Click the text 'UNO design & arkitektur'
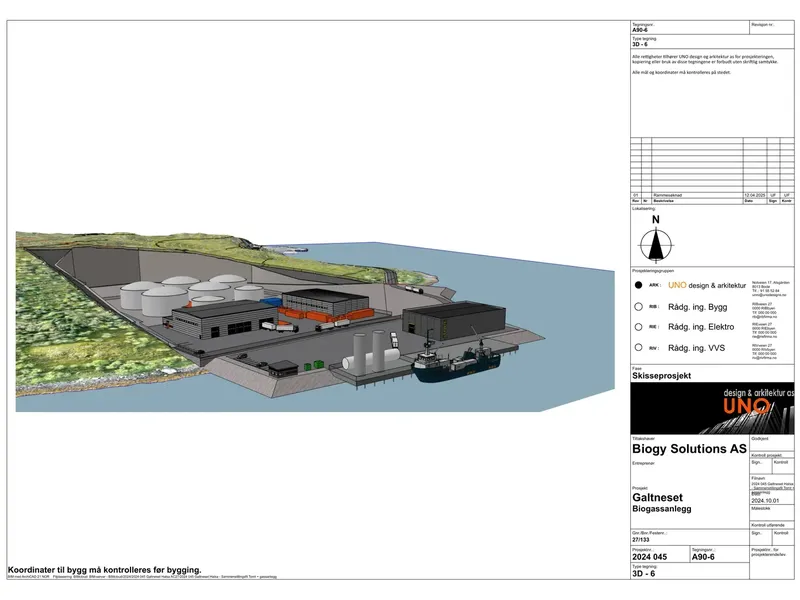Screen dimensions: 800x600 707,285
